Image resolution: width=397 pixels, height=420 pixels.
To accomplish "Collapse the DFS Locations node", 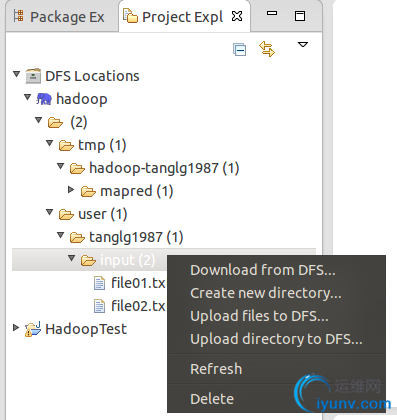I will click(x=16, y=74).
